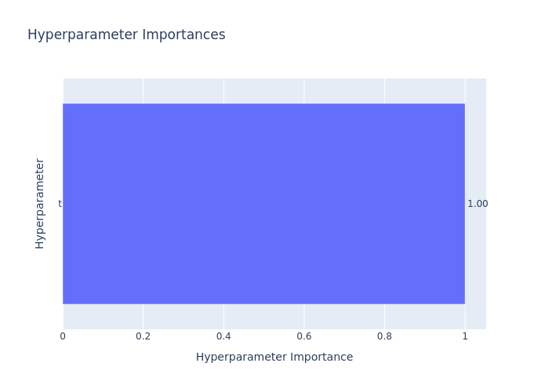
Task: Click the 0.4 tick label on x-axis
Action: tap(224, 336)
